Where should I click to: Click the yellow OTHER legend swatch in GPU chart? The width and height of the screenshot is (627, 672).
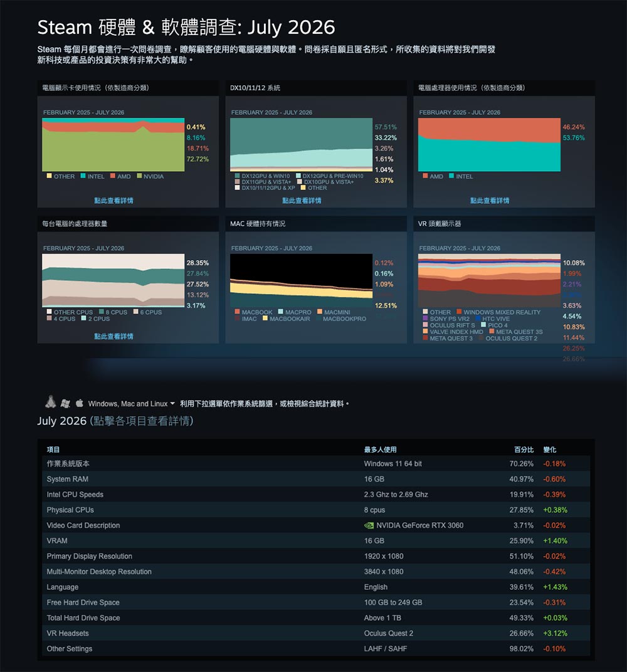50,176
